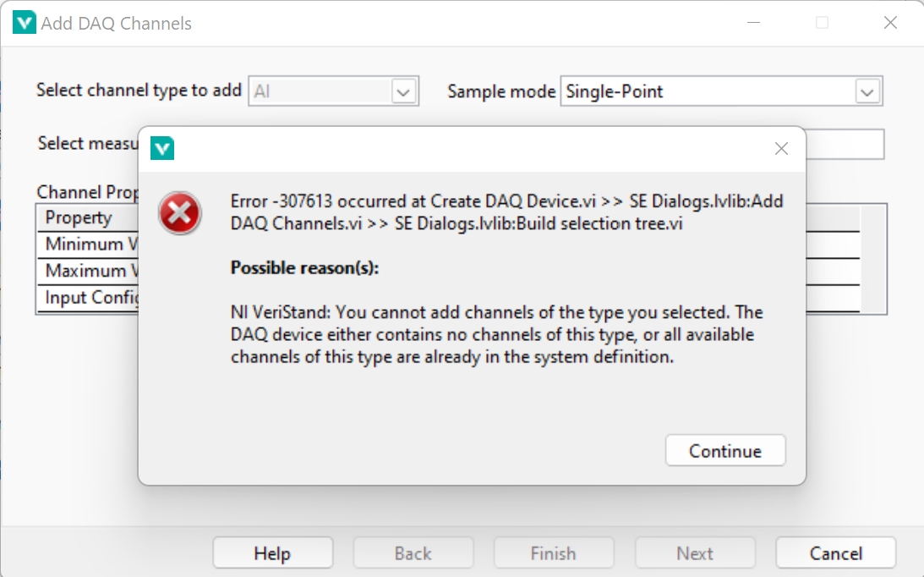Click the Back button
This screenshot has width=924, height=577.
coord(413,553)
